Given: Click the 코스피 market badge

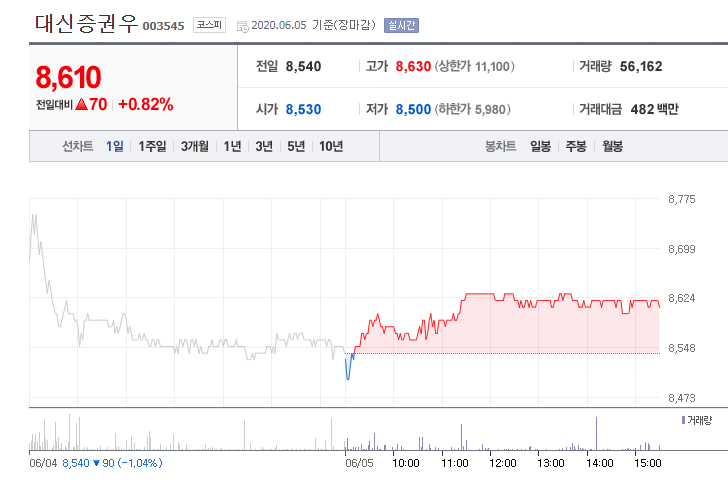Looking at the screenshot, I should [x=209, y=25].
